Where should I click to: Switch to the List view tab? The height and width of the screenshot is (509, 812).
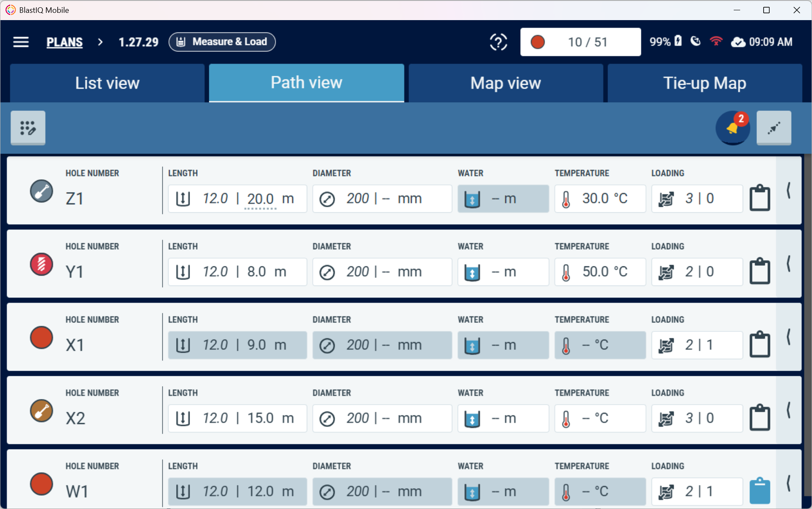107,83
